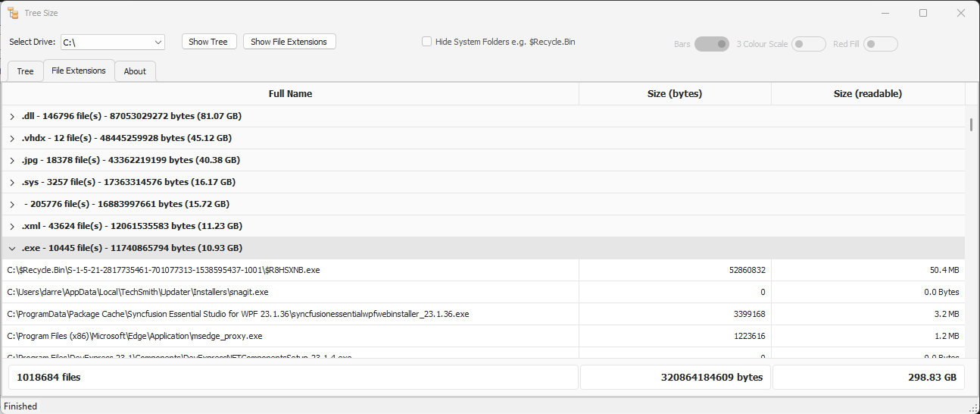Expand the .jpg file group chevron
The image size is (980, 414).
point(12,161)
